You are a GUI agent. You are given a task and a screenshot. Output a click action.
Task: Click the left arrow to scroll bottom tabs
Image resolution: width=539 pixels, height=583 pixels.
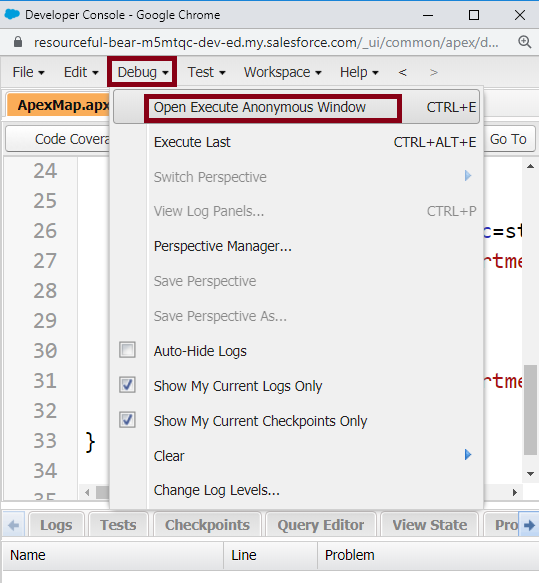click(x=14, y=525)
